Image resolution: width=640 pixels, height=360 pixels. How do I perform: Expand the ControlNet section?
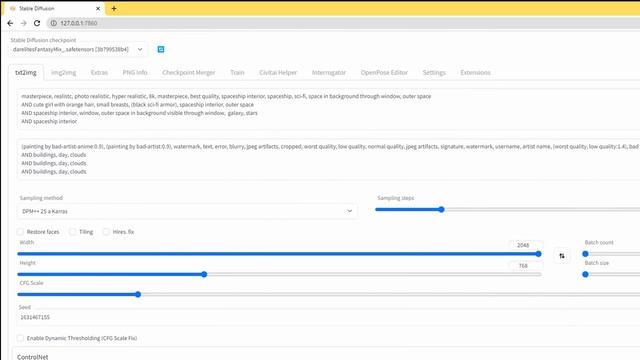(x=33, y=357)
